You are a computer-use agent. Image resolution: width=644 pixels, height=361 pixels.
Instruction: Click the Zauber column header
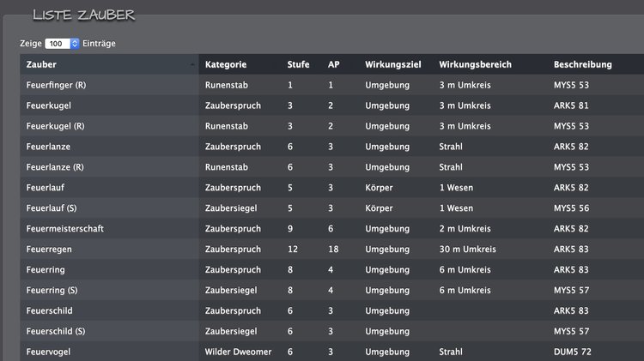(42, 64)
